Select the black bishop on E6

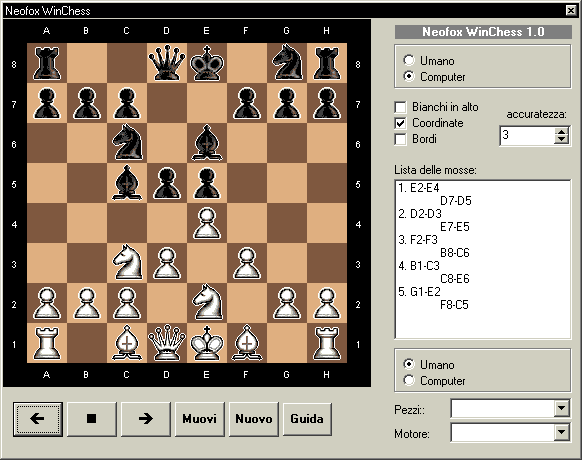point(207,143)
